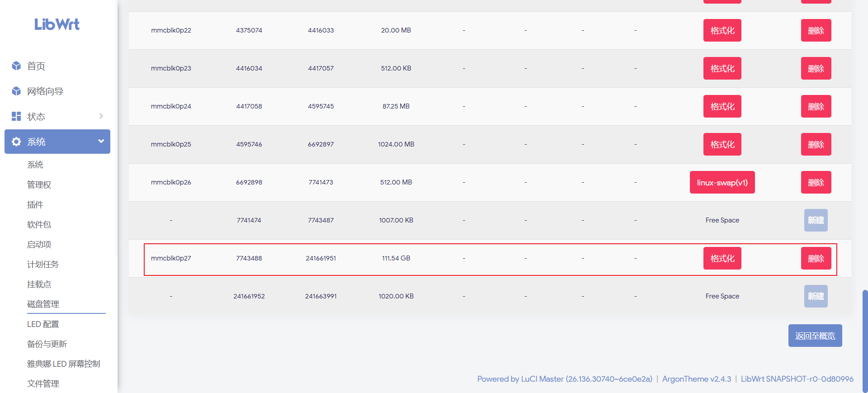Image resolution: width=868 pixels, height=393 pixels.
Task: Select the 512.00 KB size cell
Action: pyautogui.click(x=396, y=68)
